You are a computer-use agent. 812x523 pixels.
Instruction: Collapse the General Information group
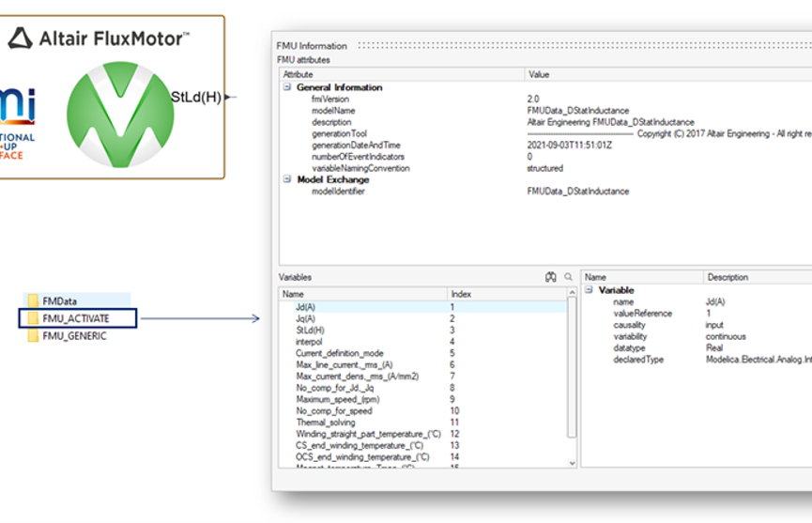[287, 87]
